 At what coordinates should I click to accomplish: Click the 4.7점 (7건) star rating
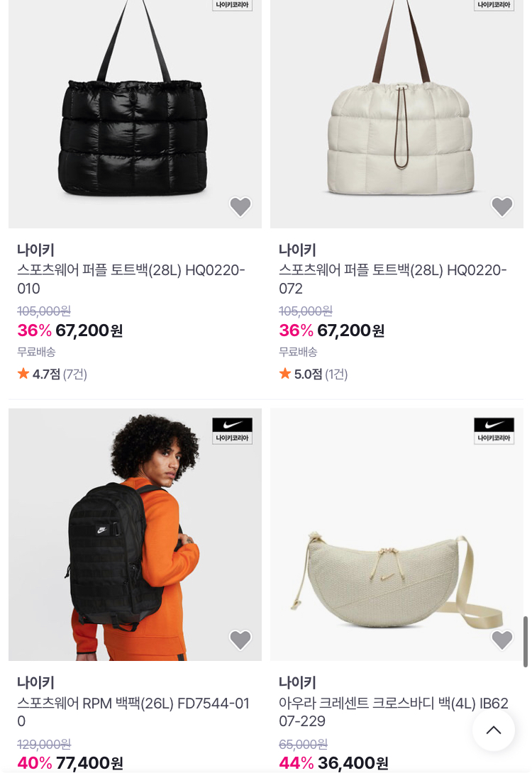[x=52, y=374]
